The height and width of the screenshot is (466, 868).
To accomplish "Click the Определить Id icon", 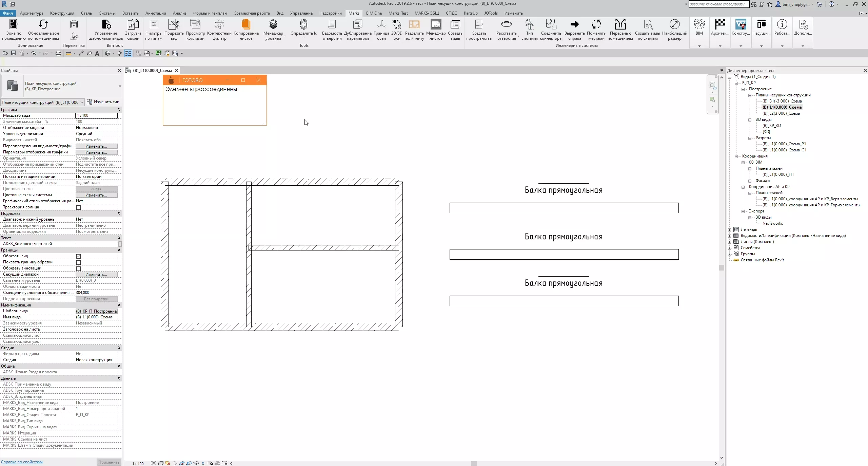I will tap(303, 25).
